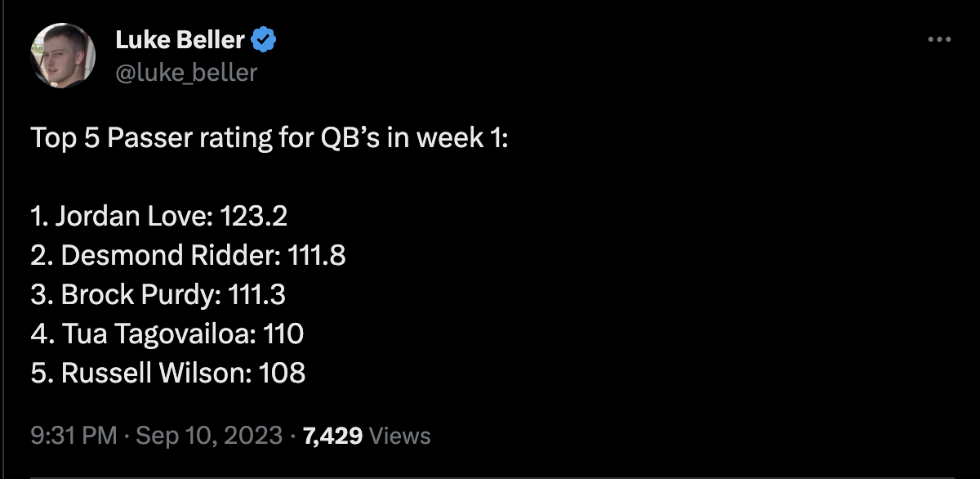Image resolution: width=980 pixels, height=479 pixels.
Task: Select the Tua Tagovailoa name in the list
Action: tap(149, 334)
